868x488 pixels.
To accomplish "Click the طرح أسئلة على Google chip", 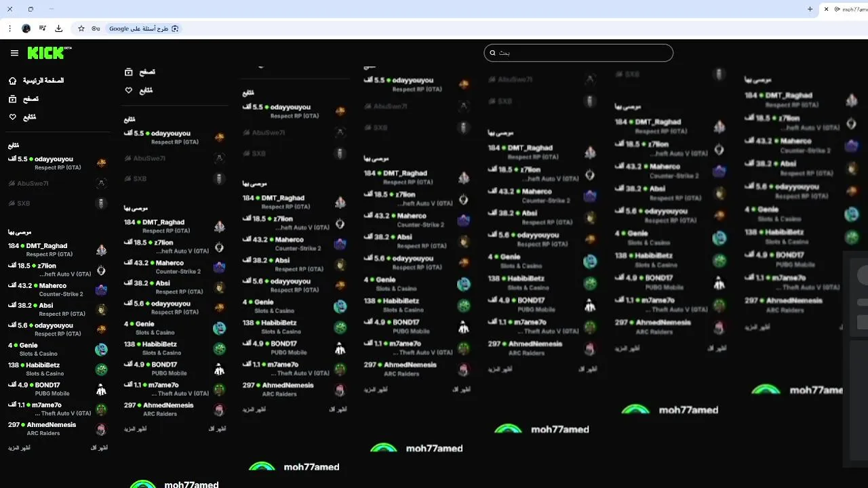I will coord(144,28).
